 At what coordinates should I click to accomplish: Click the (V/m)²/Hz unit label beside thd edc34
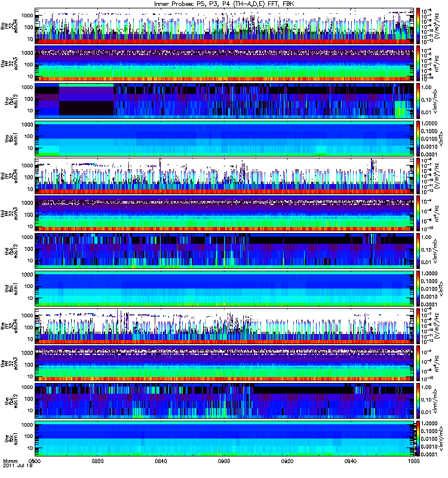pyautogui.click(x=437, y=176)
